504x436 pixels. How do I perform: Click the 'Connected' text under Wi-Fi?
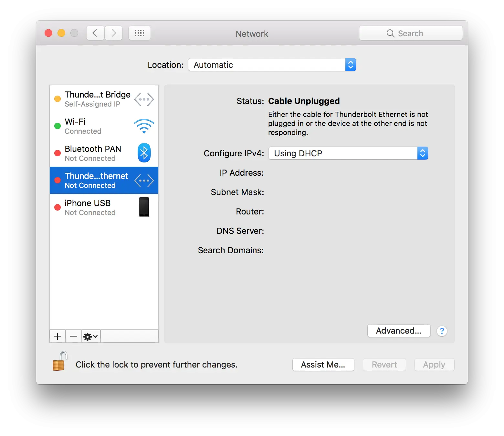[83, 131]
